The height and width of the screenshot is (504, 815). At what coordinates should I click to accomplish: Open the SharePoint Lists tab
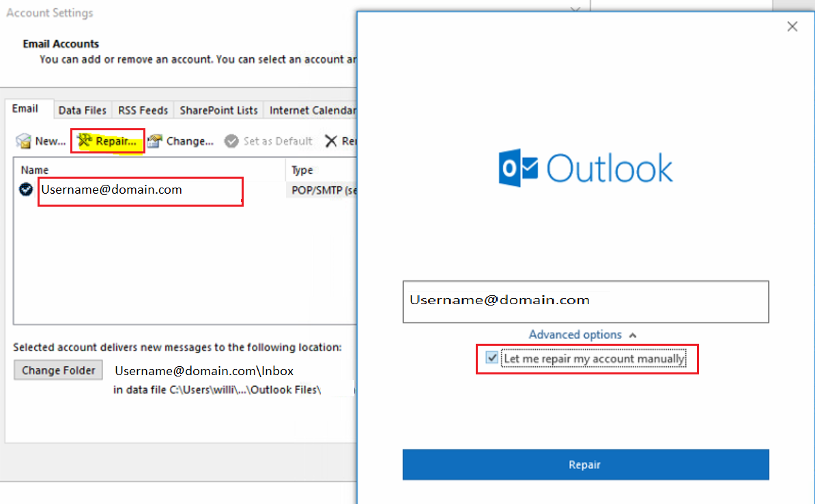point(219,110)
